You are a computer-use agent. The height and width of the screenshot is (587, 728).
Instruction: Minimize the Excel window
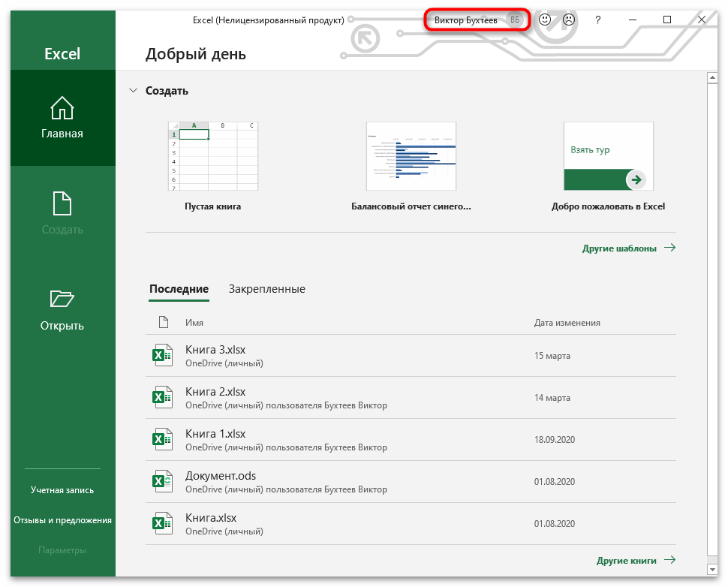click(x=633, y=20)
